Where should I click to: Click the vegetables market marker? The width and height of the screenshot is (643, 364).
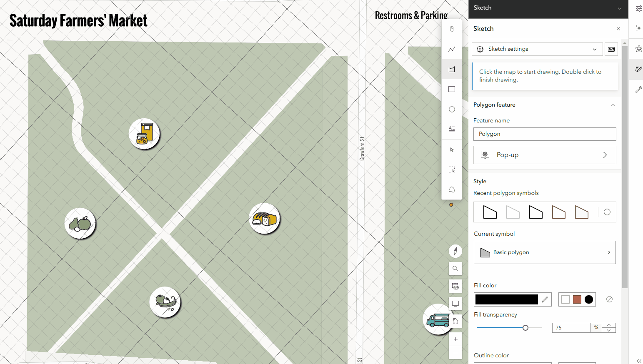165,302
